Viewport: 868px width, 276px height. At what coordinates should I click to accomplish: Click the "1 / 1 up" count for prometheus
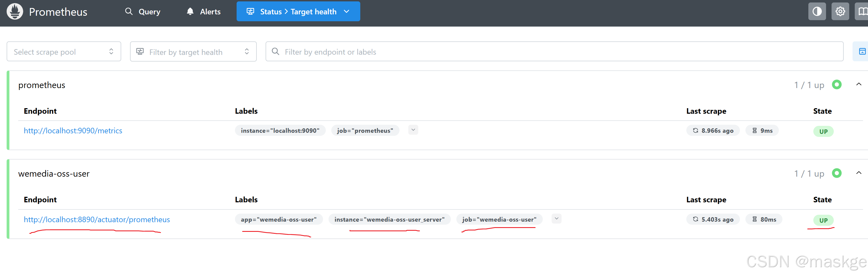click(x=809, y=85)
